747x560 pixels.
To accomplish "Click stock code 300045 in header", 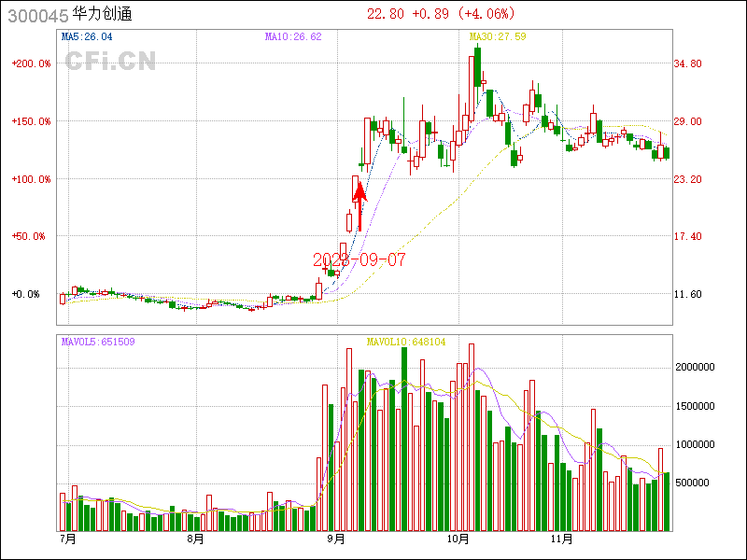I will [37, 14].
